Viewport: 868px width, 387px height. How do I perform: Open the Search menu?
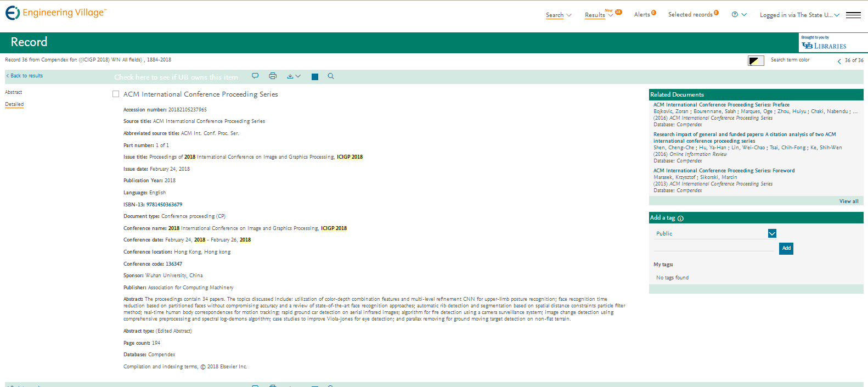tap(558, 15)
